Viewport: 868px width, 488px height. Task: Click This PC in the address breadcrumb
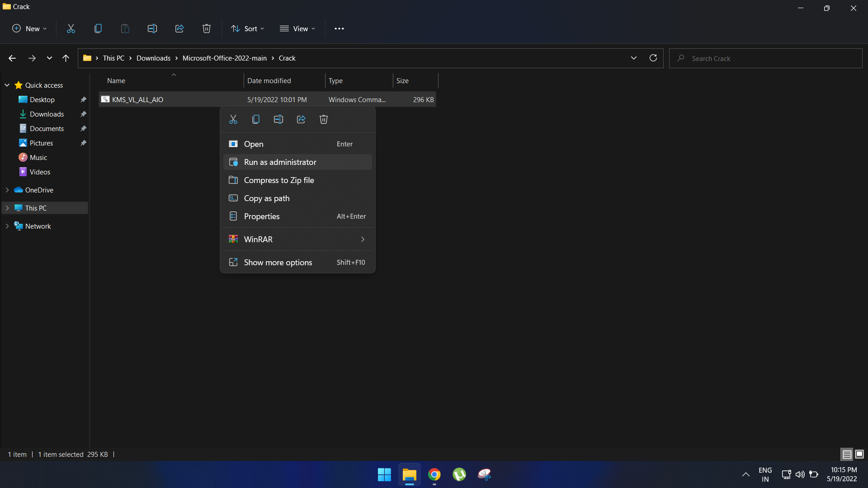coord(113,58)
